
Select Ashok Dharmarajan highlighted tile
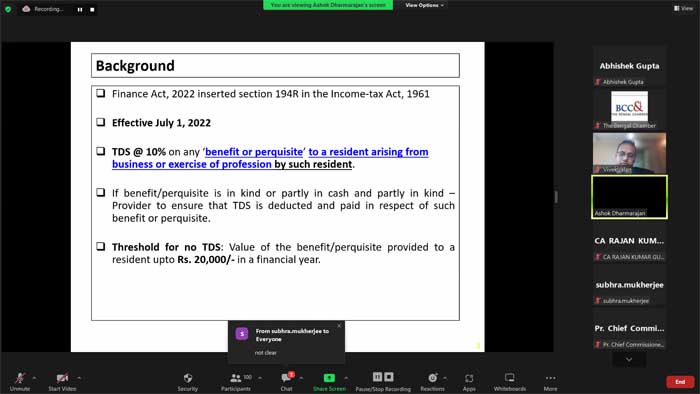[629, 197]
